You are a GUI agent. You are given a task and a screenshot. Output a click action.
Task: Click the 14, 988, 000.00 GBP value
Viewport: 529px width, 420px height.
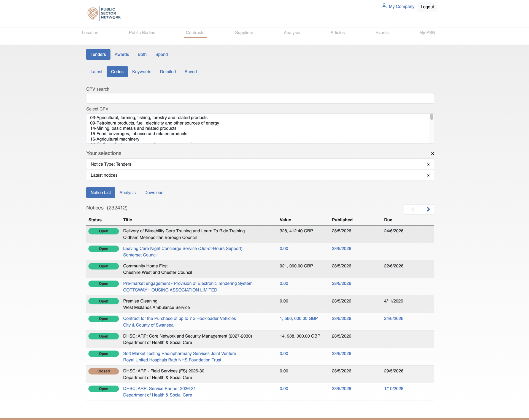click(x=300, y=336)
